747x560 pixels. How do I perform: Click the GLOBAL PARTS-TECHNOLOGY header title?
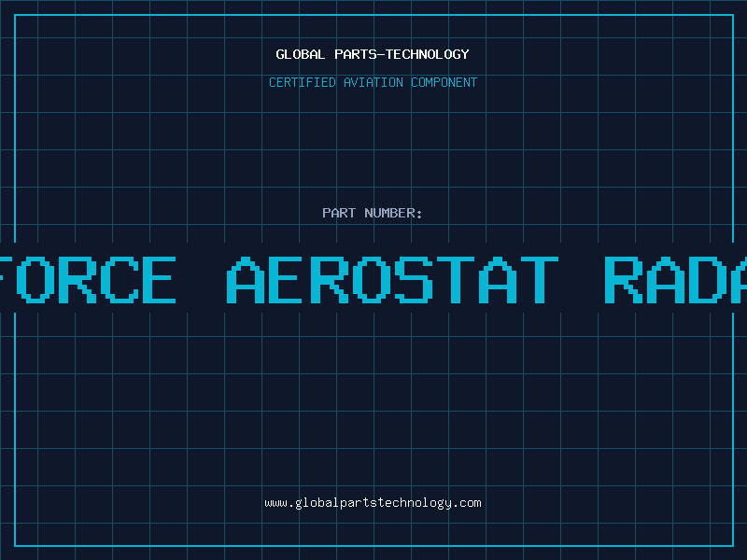373,54
